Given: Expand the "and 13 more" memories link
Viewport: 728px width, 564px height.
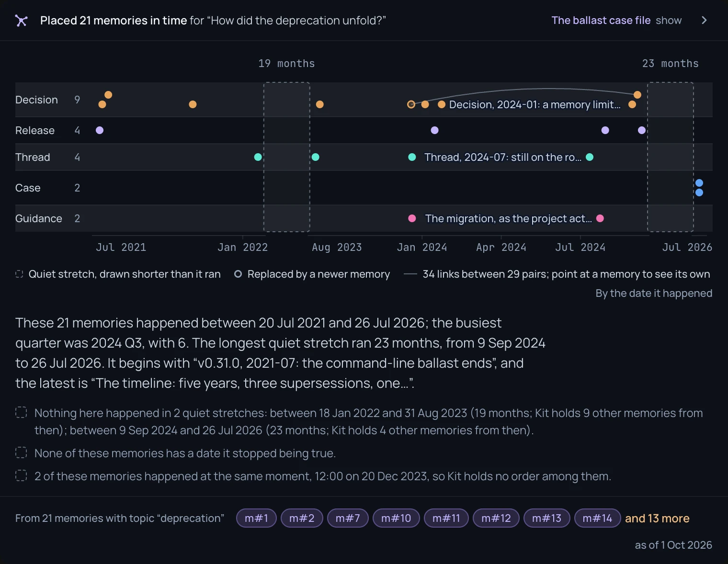Looking at the screenshot, I should 657,518.
